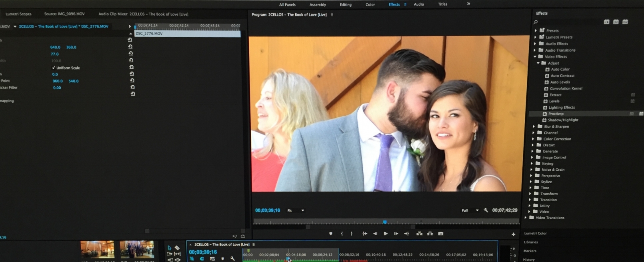The height and width of the screenshot is (262, 644).
Task: Open the Source: IMG_9096.MOV tab
Action: click(x=64, y=14)
